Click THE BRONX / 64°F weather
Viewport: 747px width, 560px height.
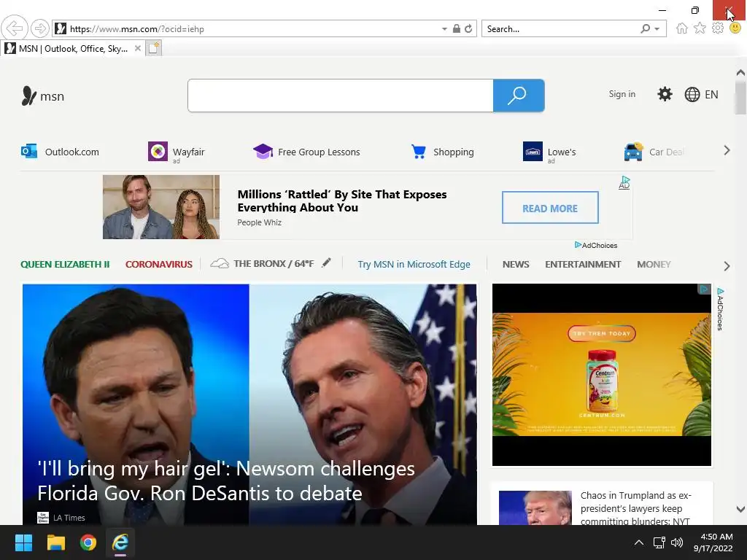[x=262, y=264]
